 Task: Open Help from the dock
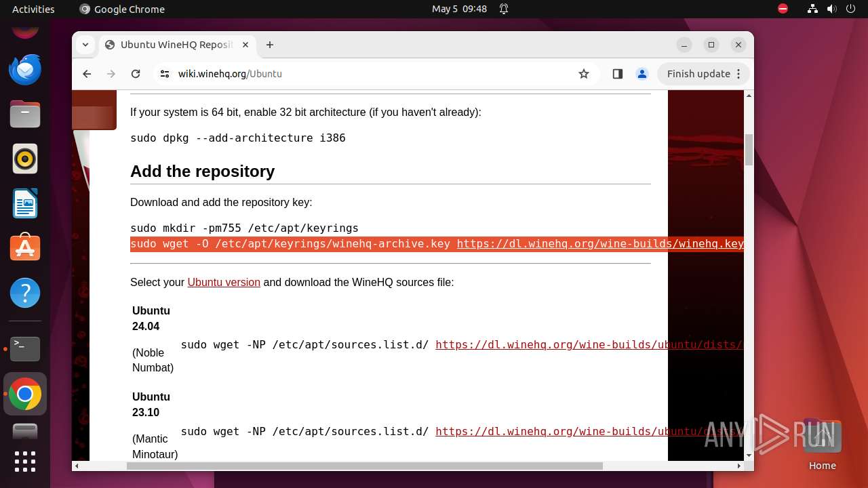tap(25, 293)
